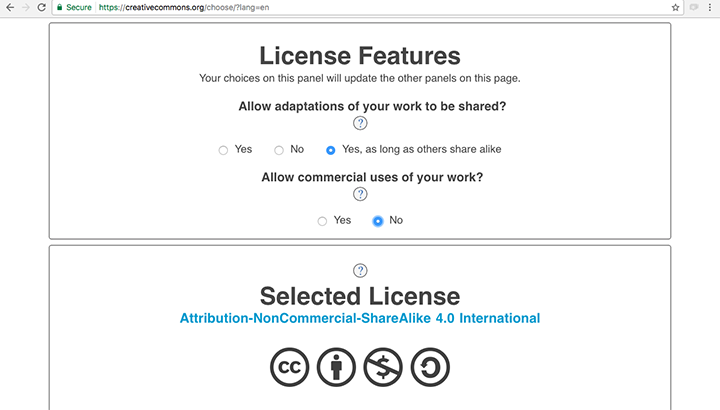The image size is (720, 410).
Task: Open the Chrome three-dot menu
Action: click(710, 7)
